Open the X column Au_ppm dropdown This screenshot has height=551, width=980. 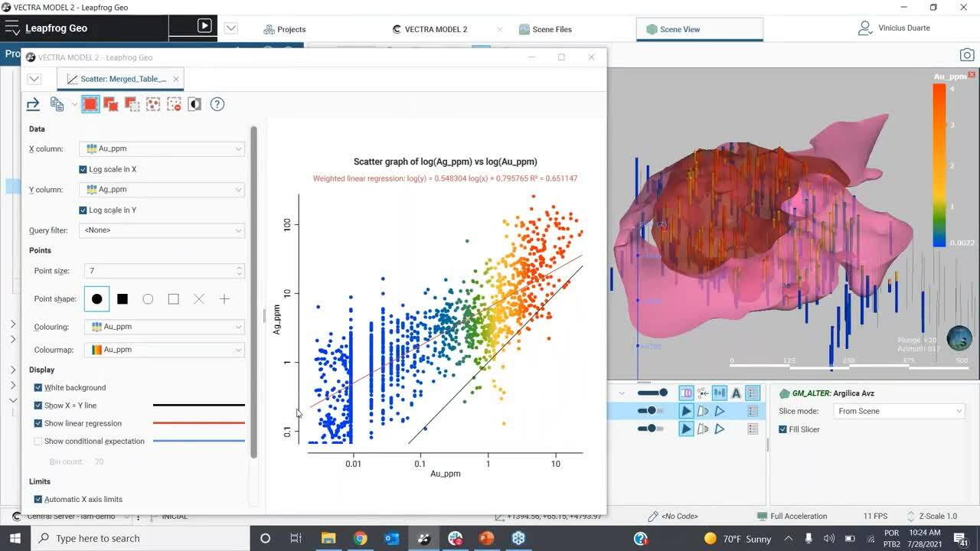pyautogui.click(x=162, y=148)
